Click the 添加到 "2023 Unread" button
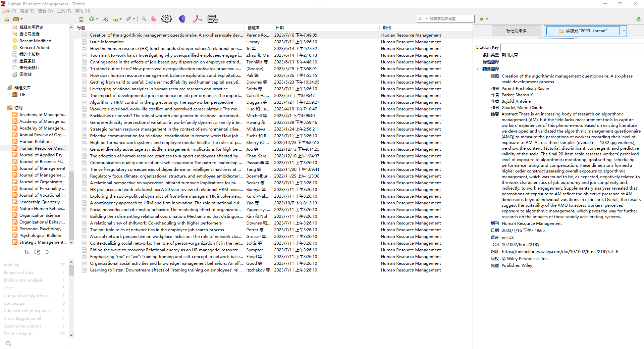The width and height of the screenshot is (644, 349). tap(583, 31)
